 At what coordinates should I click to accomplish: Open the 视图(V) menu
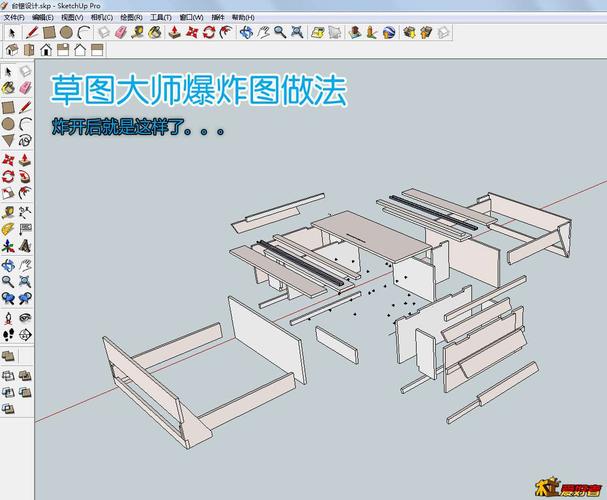(x=72, y=17)
